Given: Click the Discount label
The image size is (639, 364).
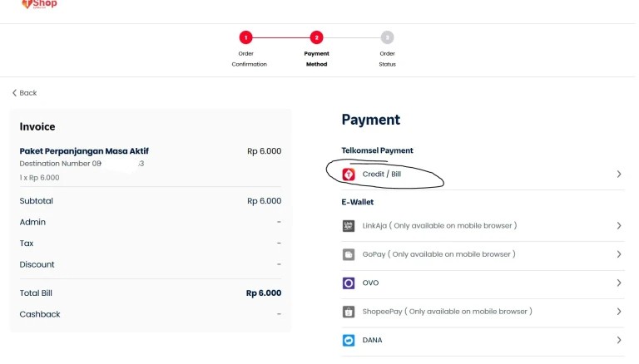Looking at the screenshot, I should point(37,264).
